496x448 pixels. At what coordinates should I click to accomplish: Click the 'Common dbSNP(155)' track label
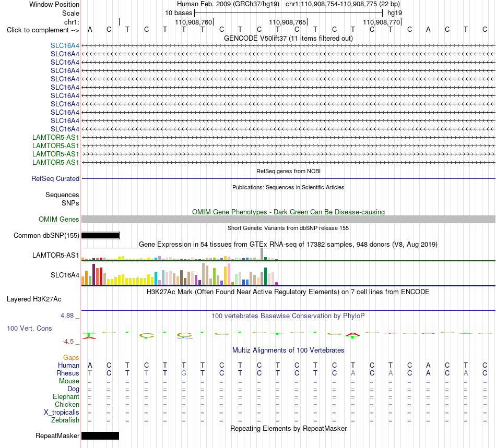click(46, 235)
